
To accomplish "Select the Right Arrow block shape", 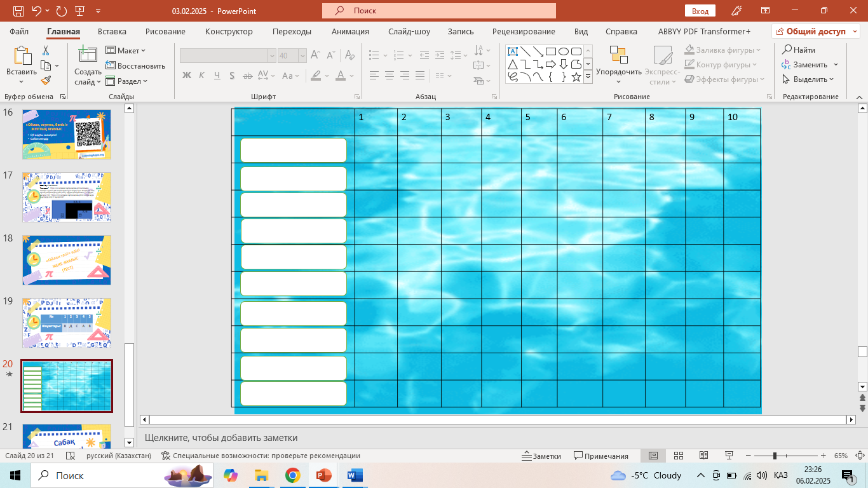I will pyautogui.click(x=551, y=64).
